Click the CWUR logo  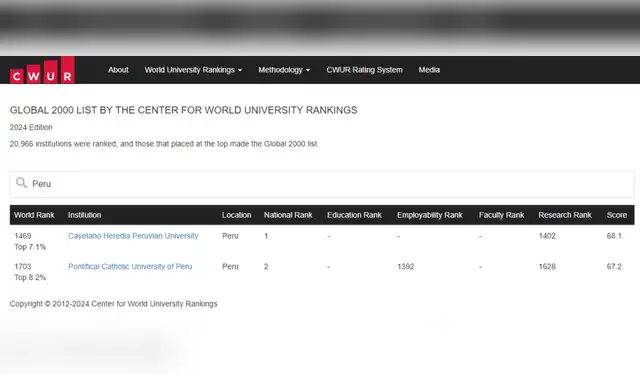[x=42, y=70]
